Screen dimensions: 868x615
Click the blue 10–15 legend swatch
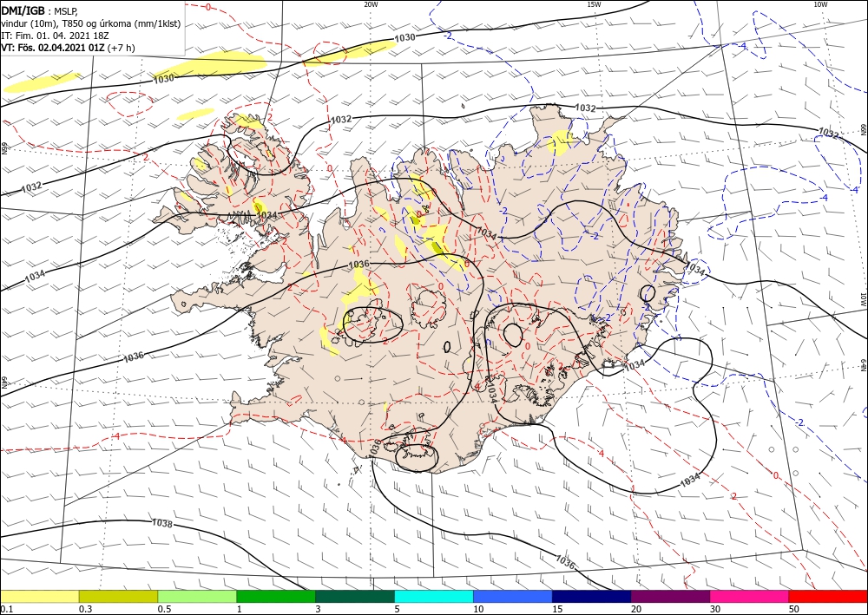pyautogui.click(x=513, y=596)
